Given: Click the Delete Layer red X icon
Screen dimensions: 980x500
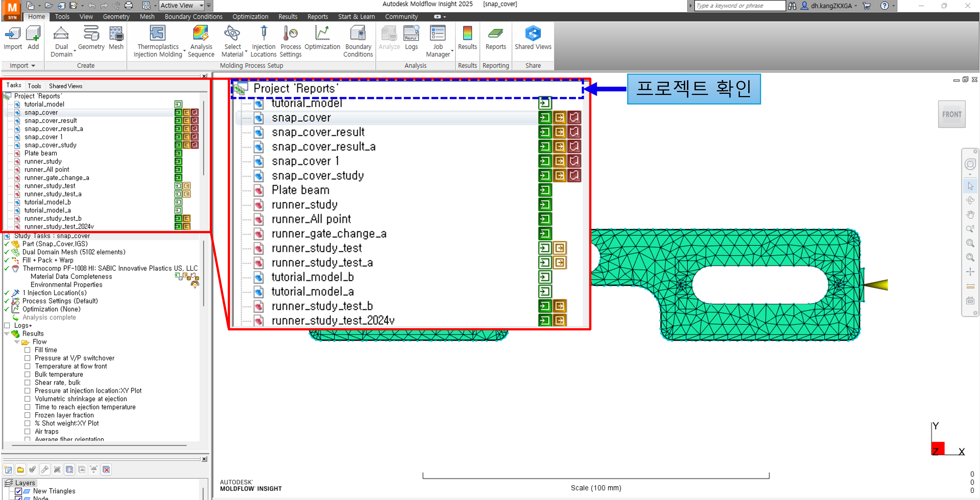Looking at the screenshot, I should click(107, 470).
